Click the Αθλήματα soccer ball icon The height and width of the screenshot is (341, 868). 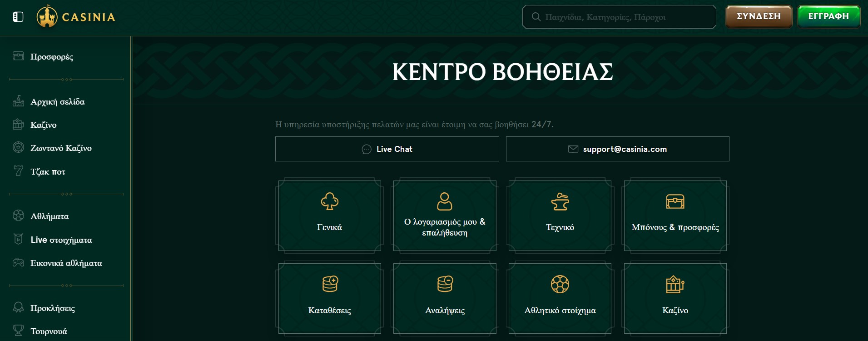click(x=18, y=216)
